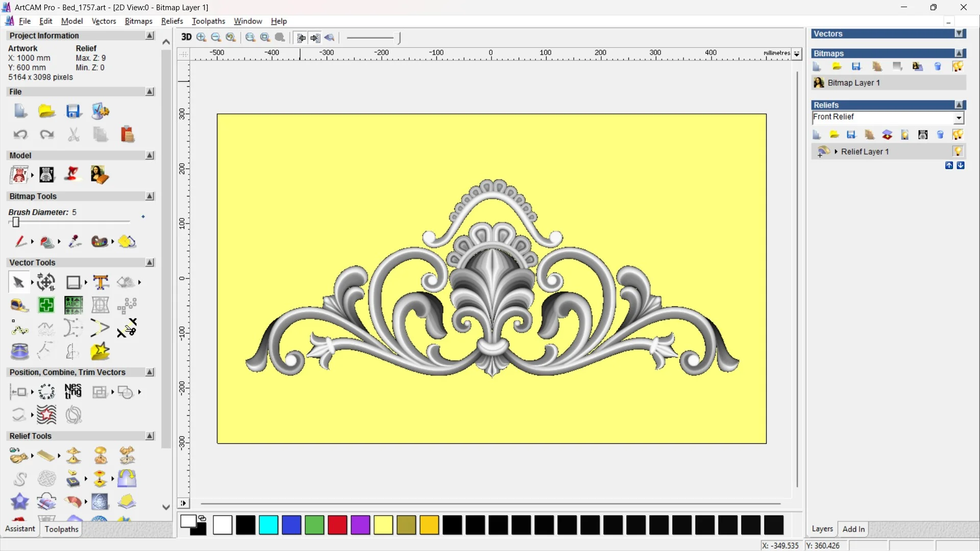Expand the Vectors panel
This screenshot has width=980, height=551.
click(x=959, y=34)
